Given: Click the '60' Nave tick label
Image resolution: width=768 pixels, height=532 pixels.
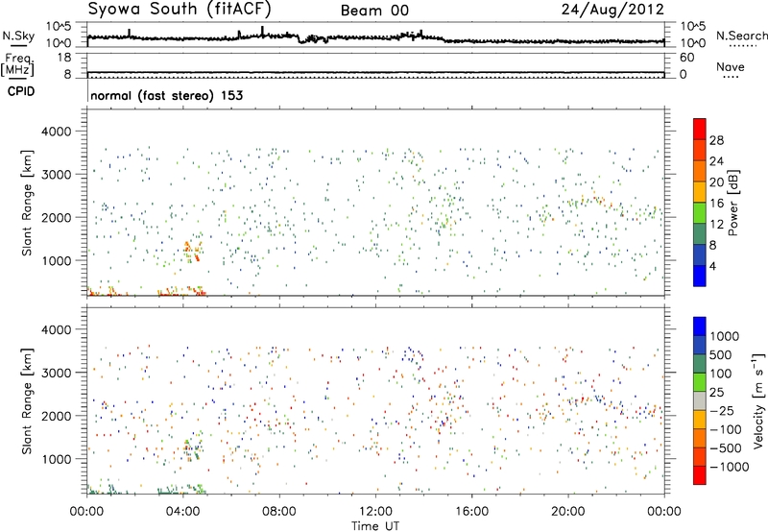Looking at the screenshot, I should point(686,58).
